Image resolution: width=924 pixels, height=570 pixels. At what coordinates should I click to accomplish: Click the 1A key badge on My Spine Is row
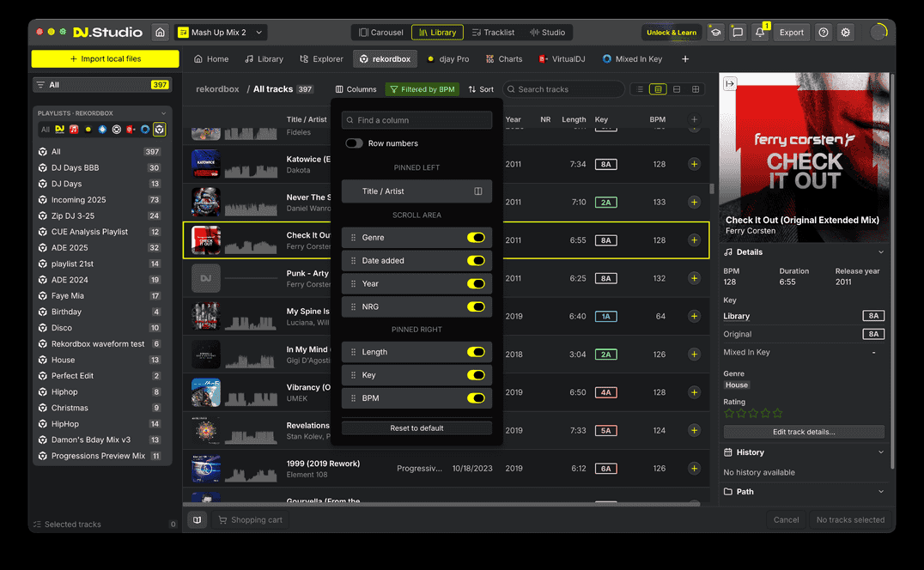[x=605, y=316]
